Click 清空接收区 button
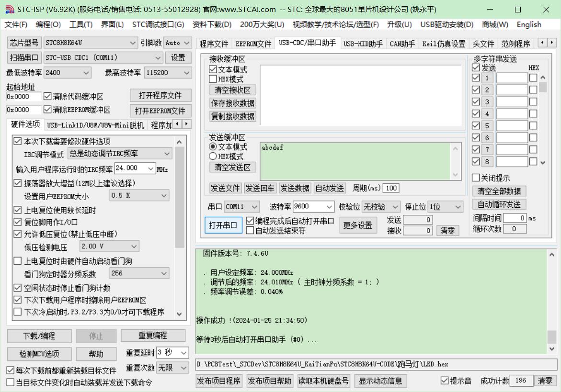The image size is (561, 392). (232, 90)
